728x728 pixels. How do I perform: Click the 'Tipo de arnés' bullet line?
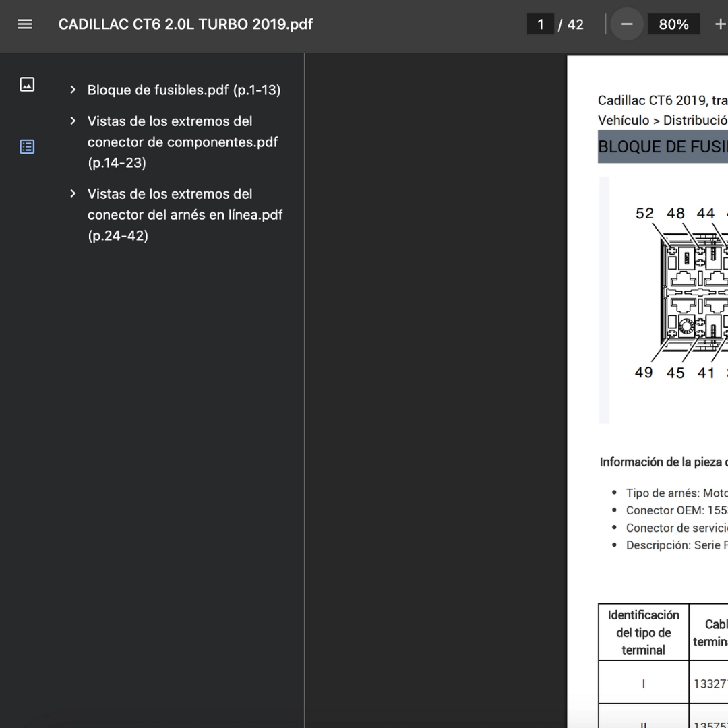(x=677, y=493)
